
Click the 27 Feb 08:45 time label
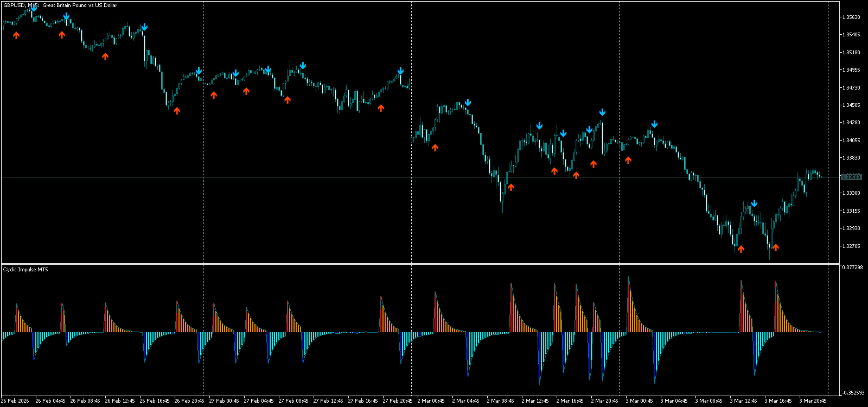[293, 401]
